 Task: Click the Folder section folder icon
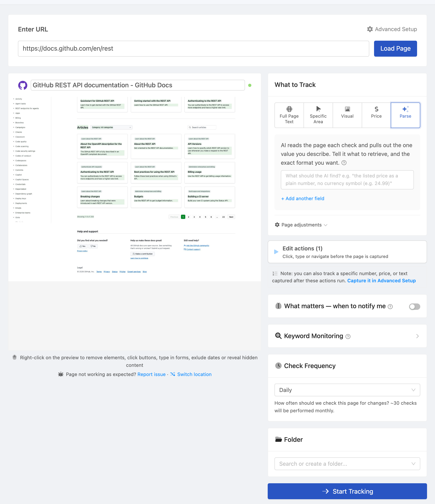coord(278,439)
